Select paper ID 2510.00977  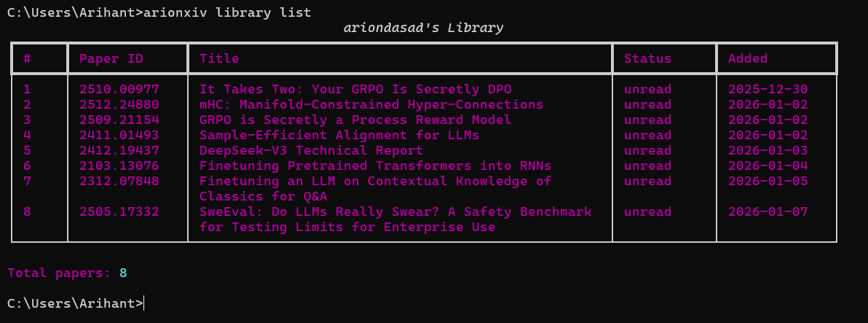tap(119, 89)
